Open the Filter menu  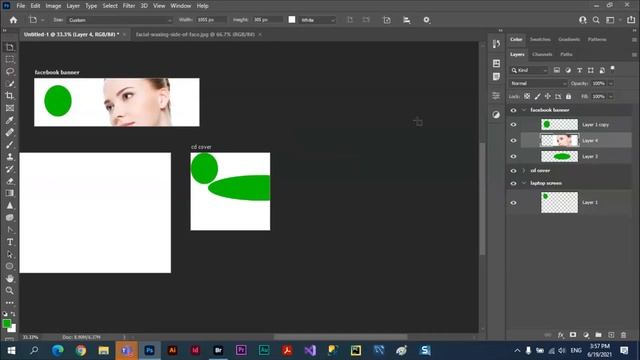coord(129,6)
